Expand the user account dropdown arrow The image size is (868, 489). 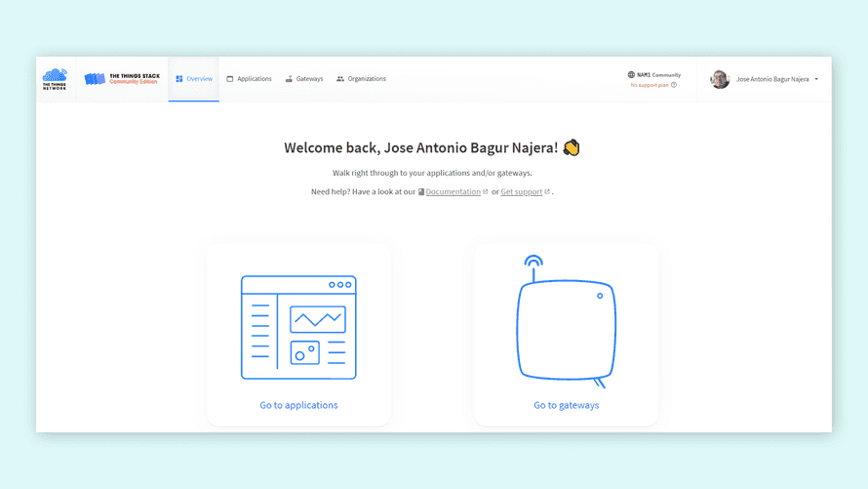(x=816, y=79)
